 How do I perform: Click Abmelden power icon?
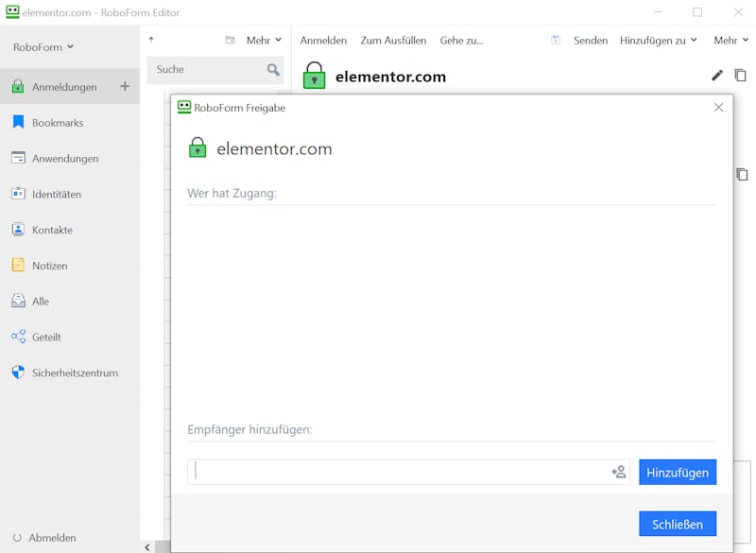click(x=17, y=538)
